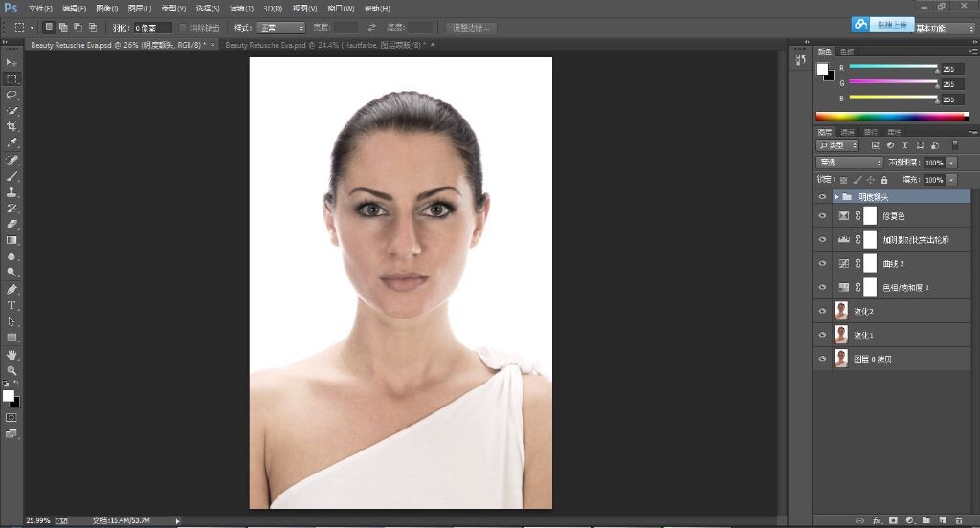Click the 调整边缘 button
This screenshot has height=528, width=980.
[x=471, y=28]
